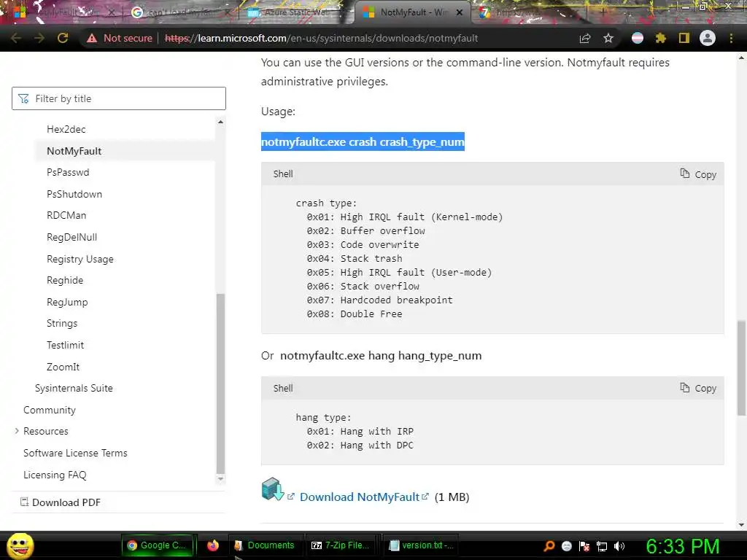Click the highlighted notmyfaultc.exe crash usage text
This screenshot has height=560, width=747.
click(x=363, y=142)
